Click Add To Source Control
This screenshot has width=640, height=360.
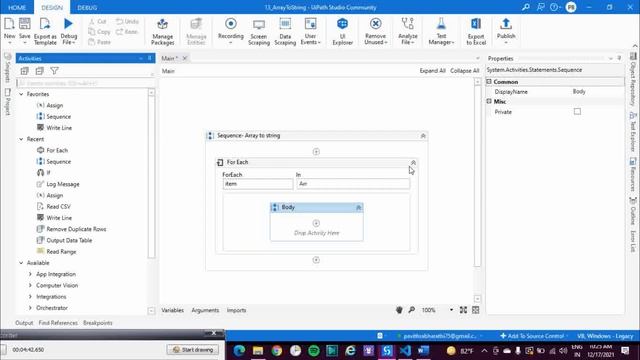coord(532,336)
